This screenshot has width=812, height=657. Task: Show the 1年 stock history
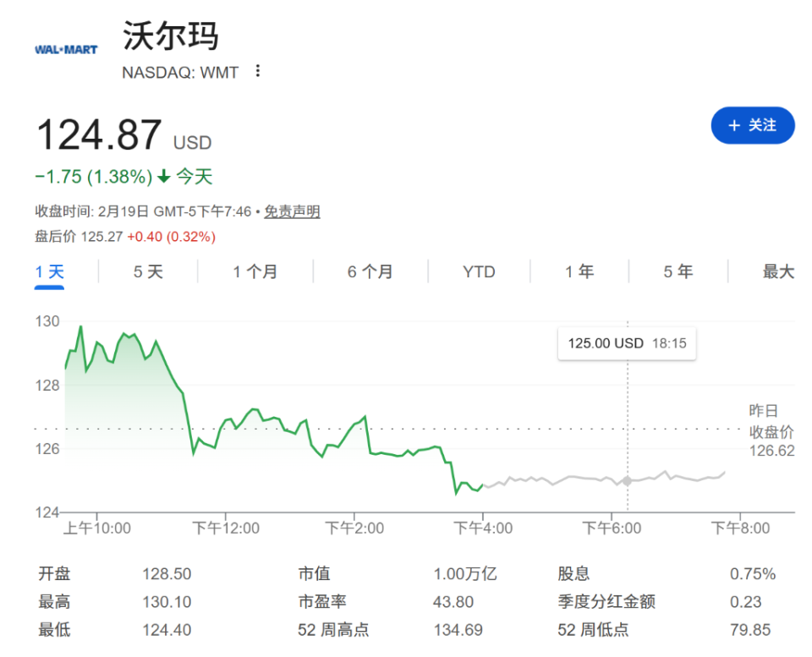coord(579,271)
